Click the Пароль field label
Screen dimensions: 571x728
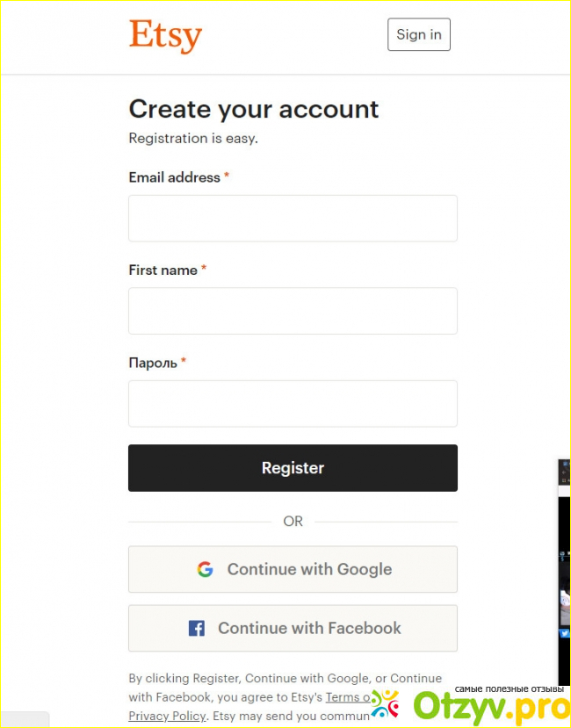point(153,363)
